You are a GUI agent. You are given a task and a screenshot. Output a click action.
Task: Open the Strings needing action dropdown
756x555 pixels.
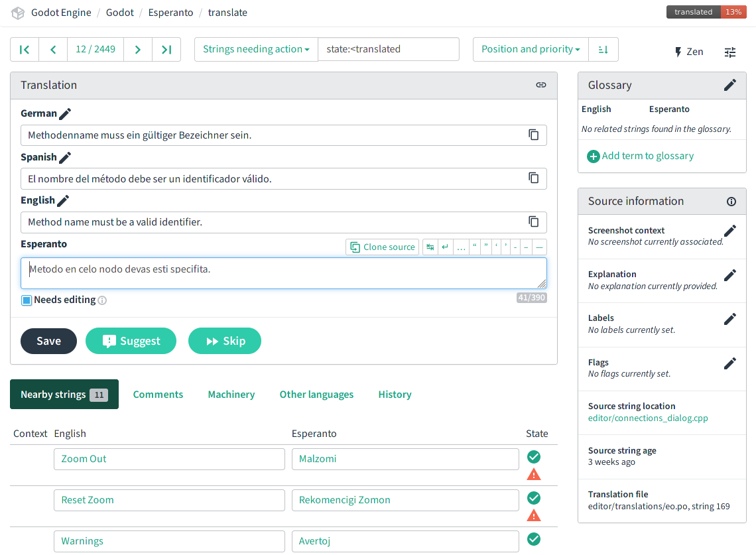point(255,49)
